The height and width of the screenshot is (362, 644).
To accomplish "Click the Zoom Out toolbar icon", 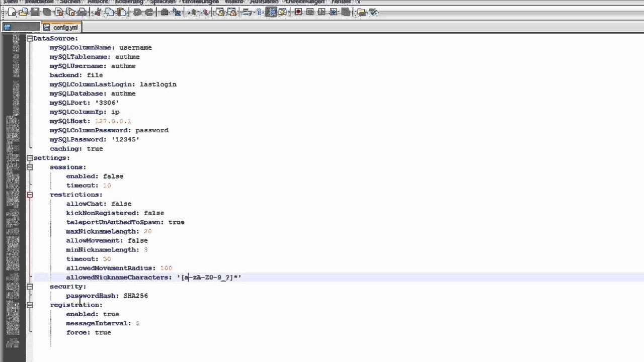I will (x=205, y=12).
